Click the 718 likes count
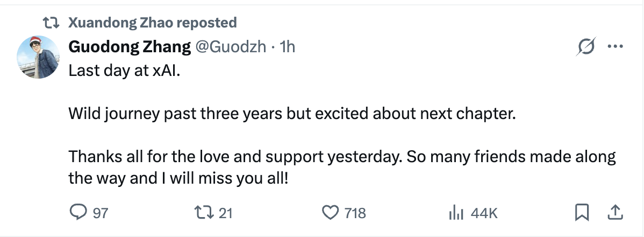This screenshot has height=237, width=644. pyautogui.click(x=355, y=214)
